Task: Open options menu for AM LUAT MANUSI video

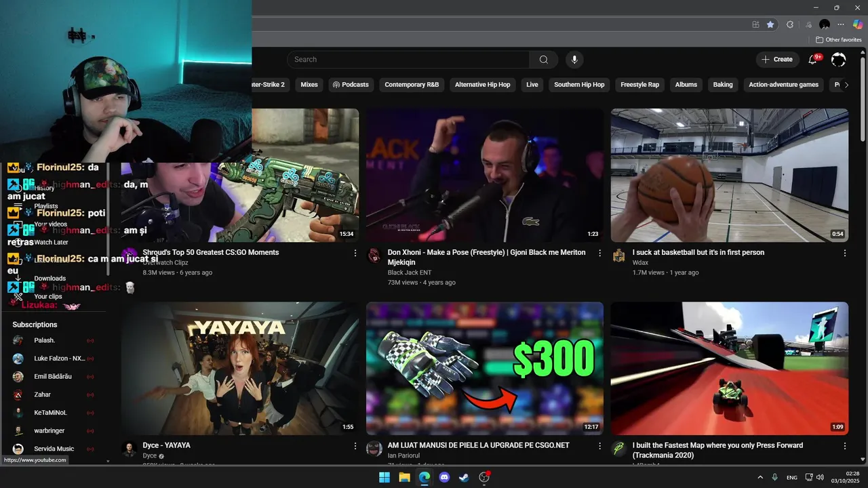Action: (599, 446)
